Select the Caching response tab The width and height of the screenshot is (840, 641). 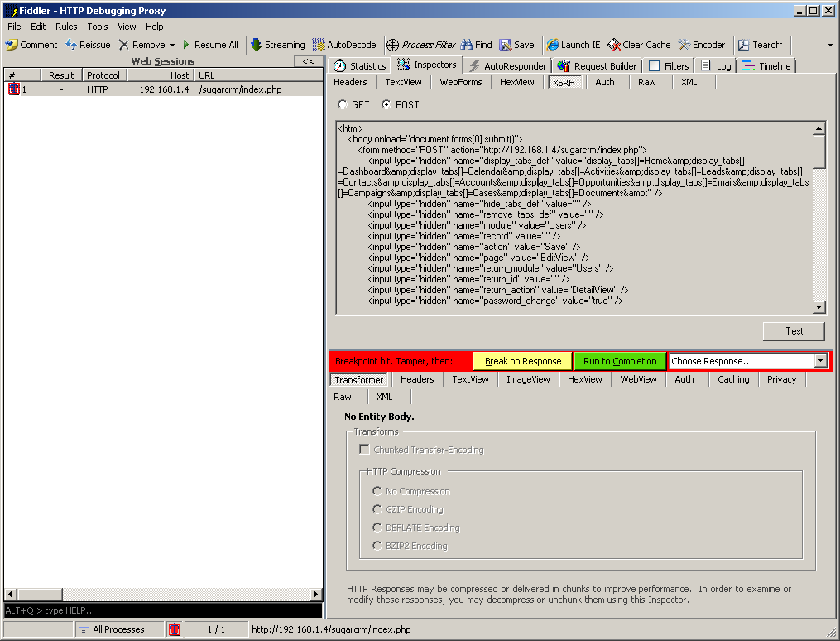(x=733, y=379)
